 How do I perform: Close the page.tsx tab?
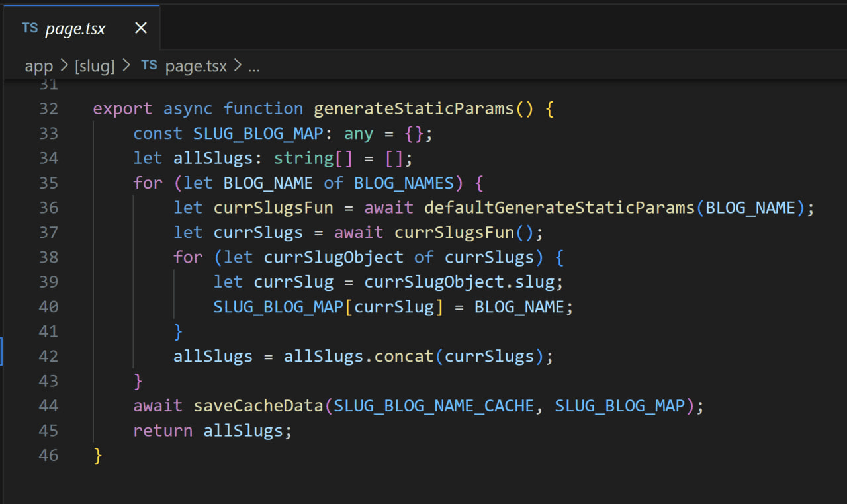pos(140,28)
